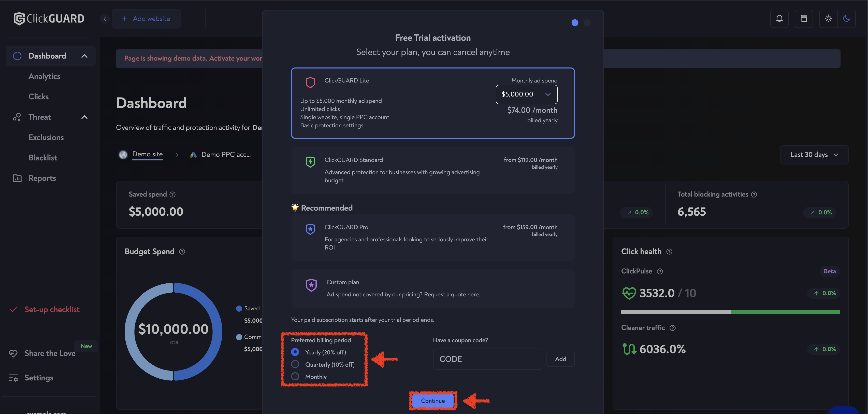Open Reports in sidebar
Viewport: 868px width, 414px height.
point(42,178)
